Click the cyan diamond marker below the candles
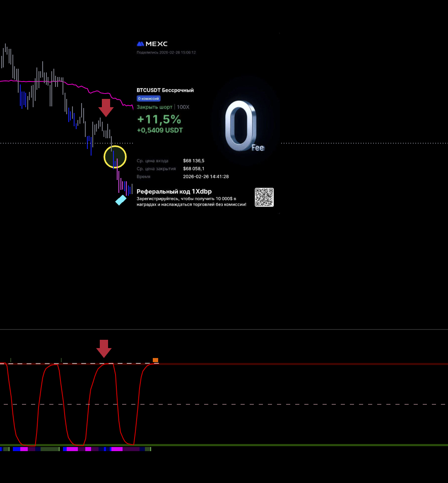 120,200
